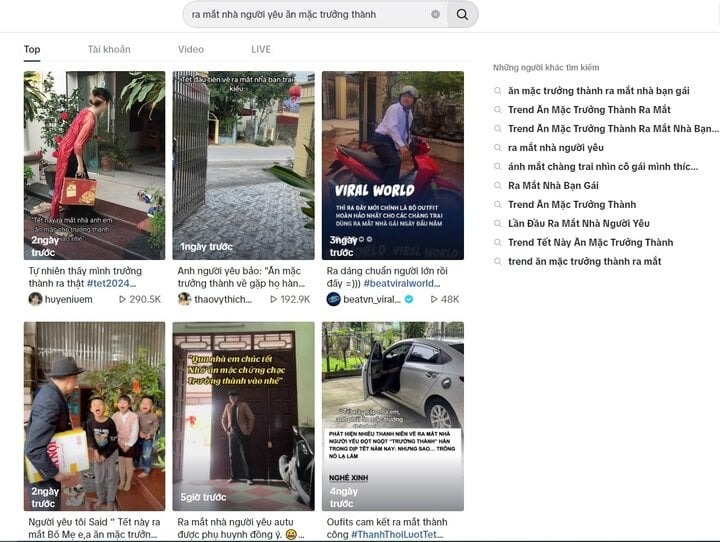
Task: Select the Top tab
Action: tap(32, 49)
